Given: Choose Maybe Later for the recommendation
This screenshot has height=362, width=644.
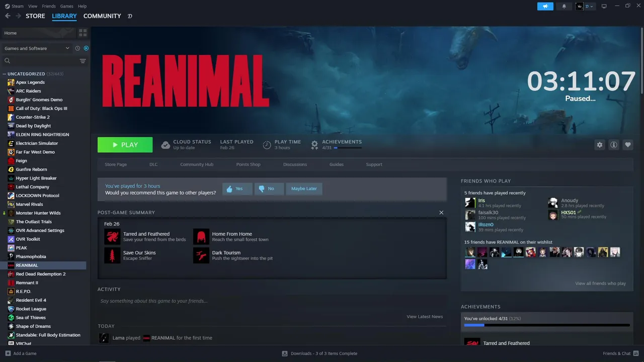Looking at the screenshot, I should click(x=304, y=189).
